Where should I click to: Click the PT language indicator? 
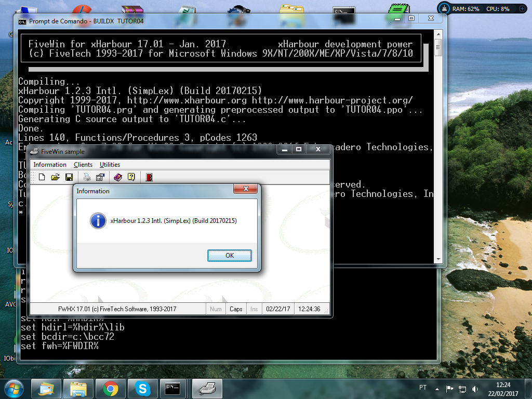click(x=423, y=388)
